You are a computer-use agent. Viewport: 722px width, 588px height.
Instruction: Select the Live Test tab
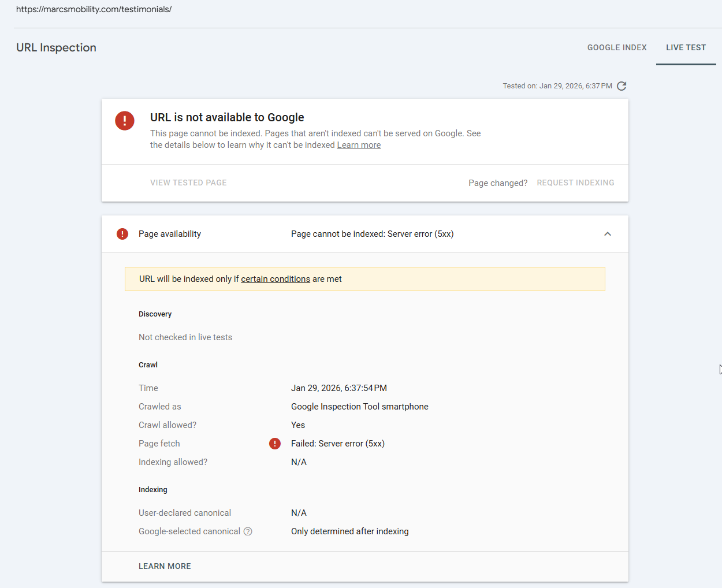[x=686, y=47]
